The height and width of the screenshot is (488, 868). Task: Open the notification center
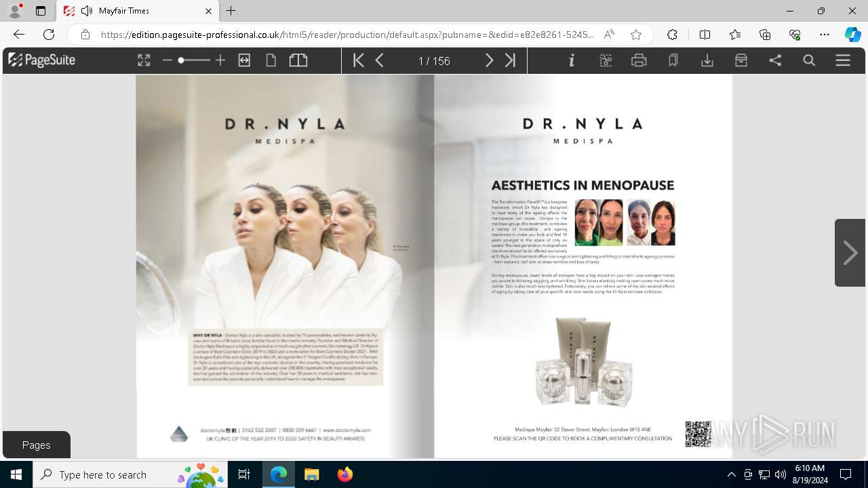846,474
